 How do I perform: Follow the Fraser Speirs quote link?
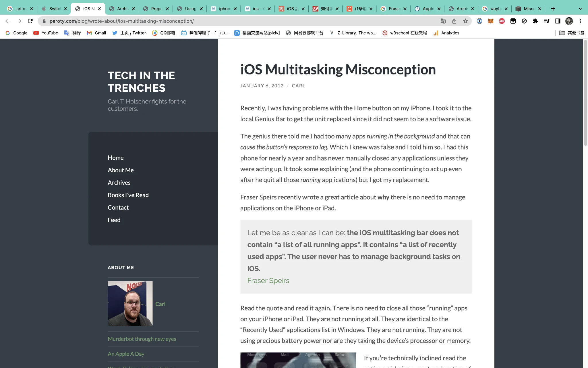268,281
